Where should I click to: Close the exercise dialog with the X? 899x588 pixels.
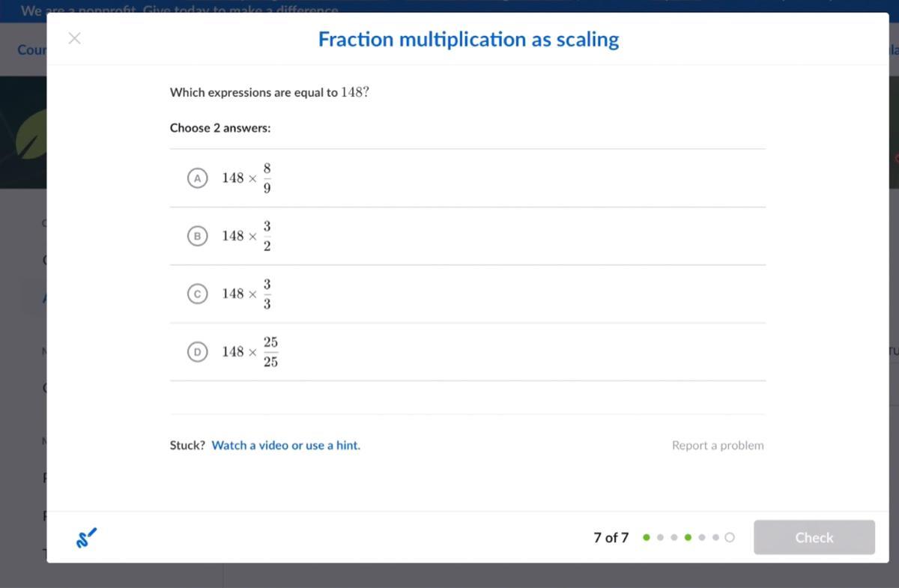74,38
